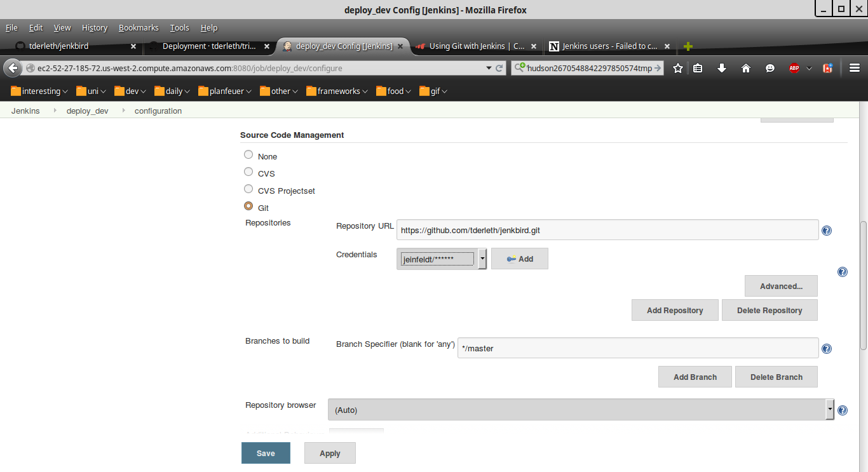The width and height of the screenshot is (868, 472).
Task: Select the CVS radio button
Action: 248,172
